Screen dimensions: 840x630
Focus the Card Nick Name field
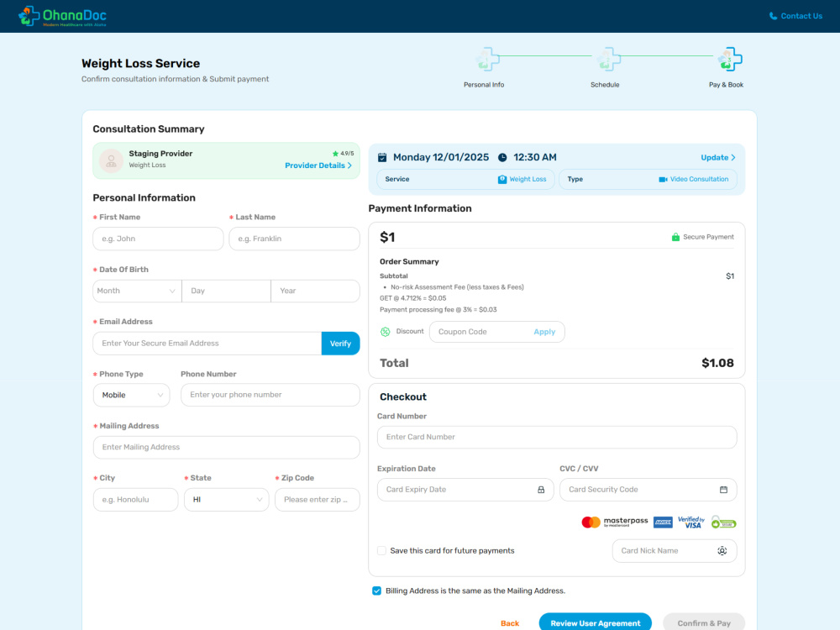[x=675, y=551]
